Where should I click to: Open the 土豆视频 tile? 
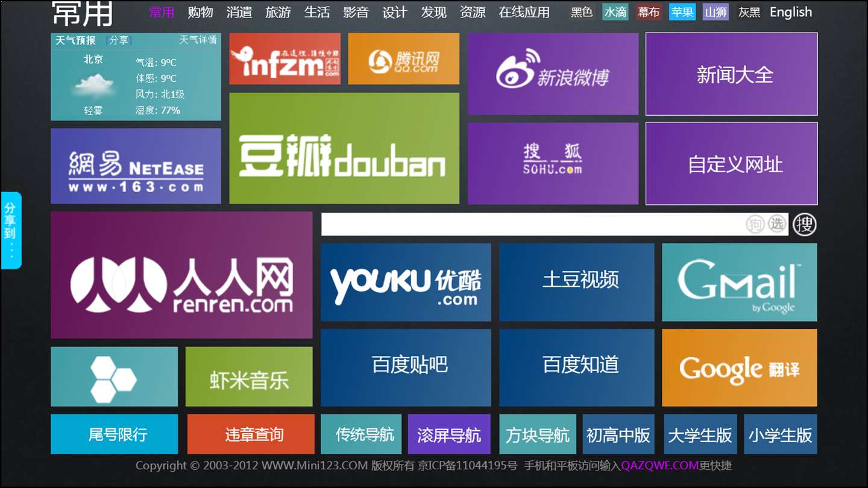coord(577,282)
